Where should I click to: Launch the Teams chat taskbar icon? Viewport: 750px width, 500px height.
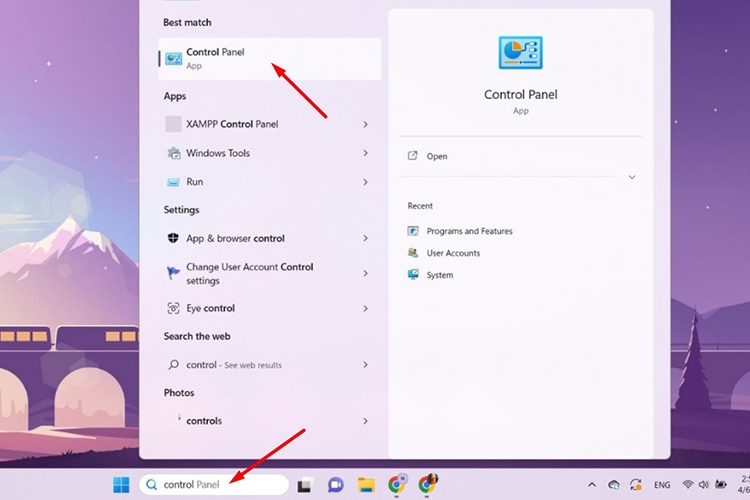[x=335, y=485]
